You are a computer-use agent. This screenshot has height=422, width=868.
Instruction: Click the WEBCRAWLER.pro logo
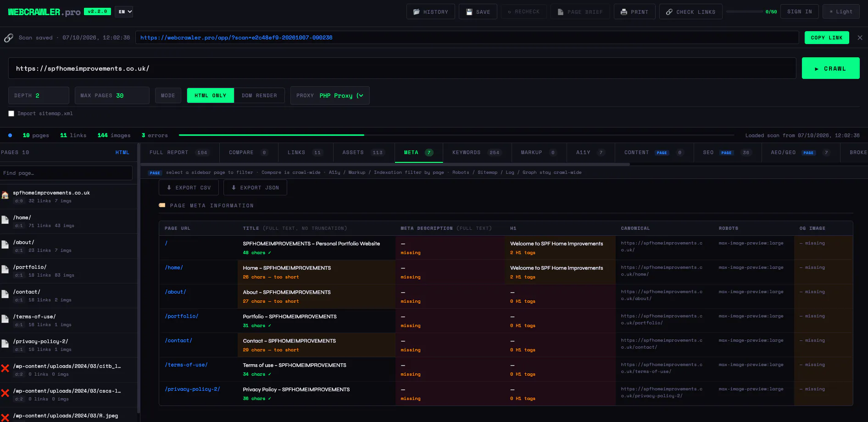[x=44, y=12]
